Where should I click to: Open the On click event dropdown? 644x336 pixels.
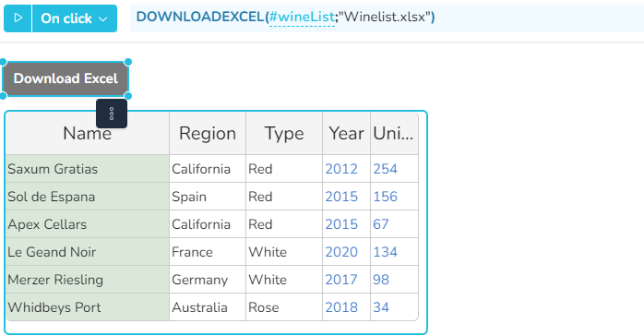75,18
